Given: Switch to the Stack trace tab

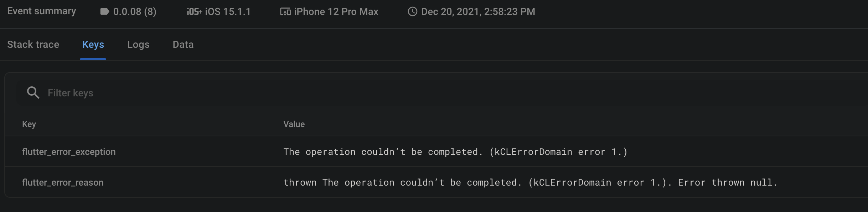Looking at the screenshot, I should [33, 44].
